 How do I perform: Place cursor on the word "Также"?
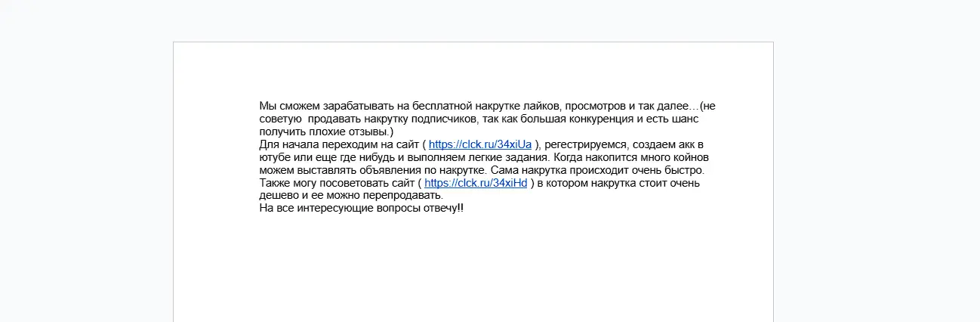click(275, 183)
